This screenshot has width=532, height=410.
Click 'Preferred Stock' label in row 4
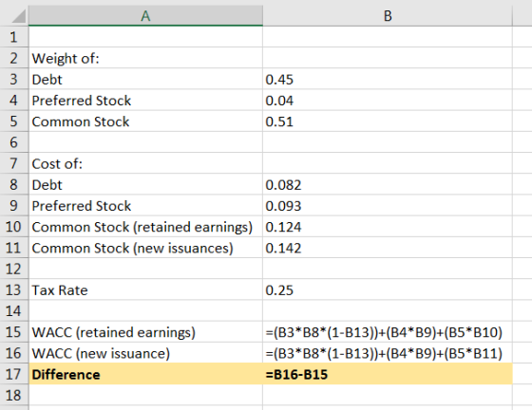pyautogui.click(x=82, y=101)
